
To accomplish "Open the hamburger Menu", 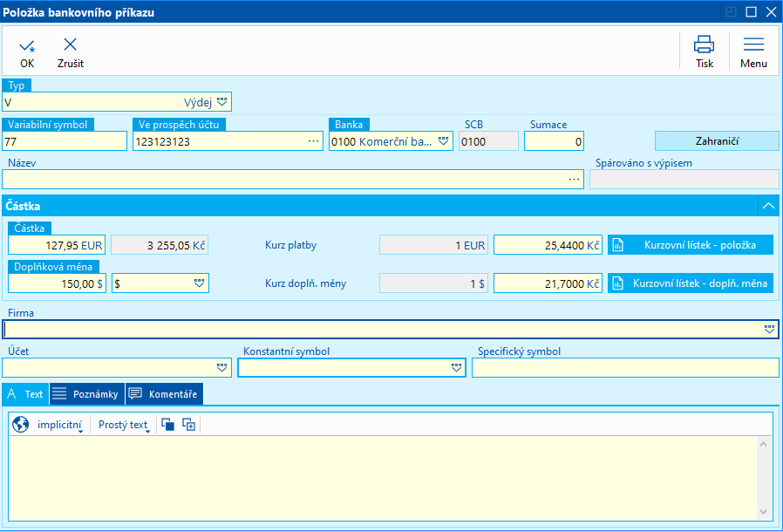I will pos(753,45).
